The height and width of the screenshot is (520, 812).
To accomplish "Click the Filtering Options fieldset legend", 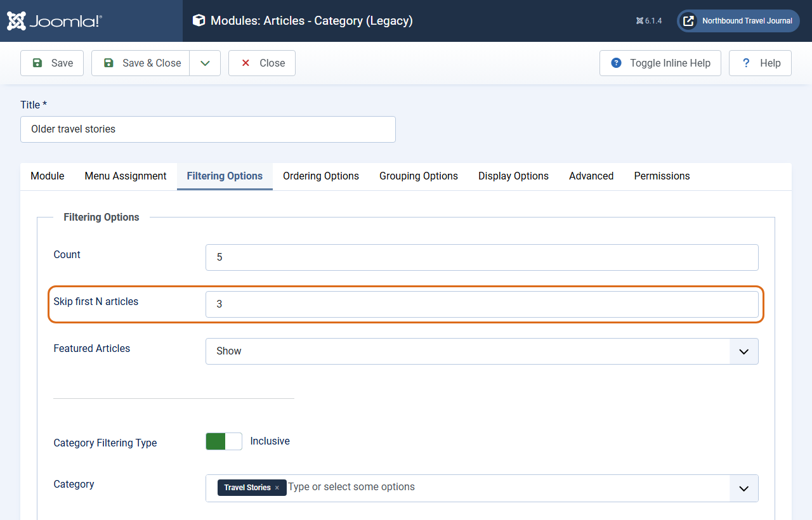I will (x=101, y=218).
